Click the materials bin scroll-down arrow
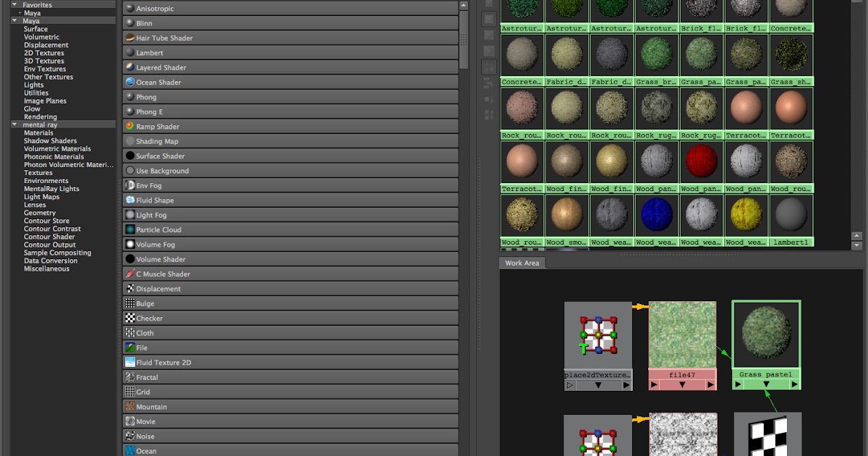 coord(857,245)
